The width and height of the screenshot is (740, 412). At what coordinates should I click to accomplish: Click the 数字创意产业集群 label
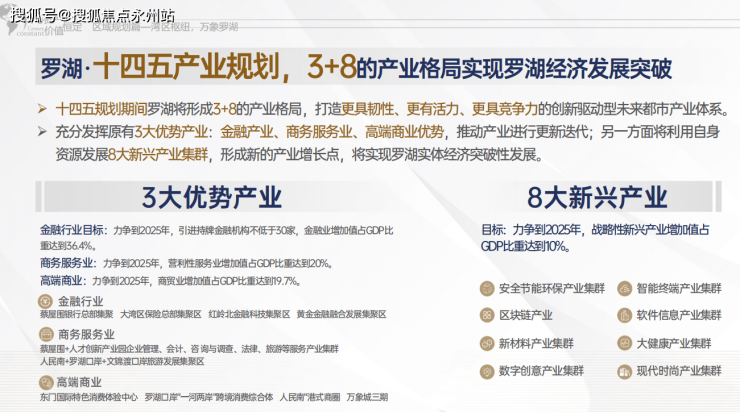click(x=541, y=371)
